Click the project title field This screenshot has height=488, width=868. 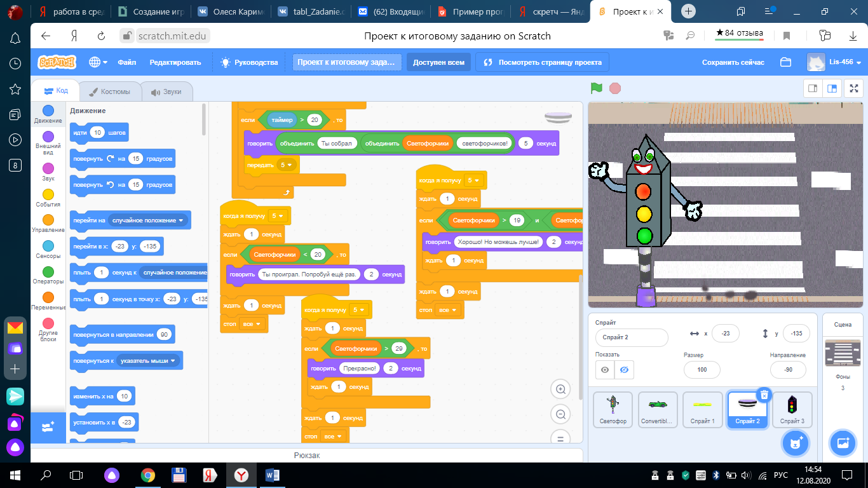tap(347, 62)
